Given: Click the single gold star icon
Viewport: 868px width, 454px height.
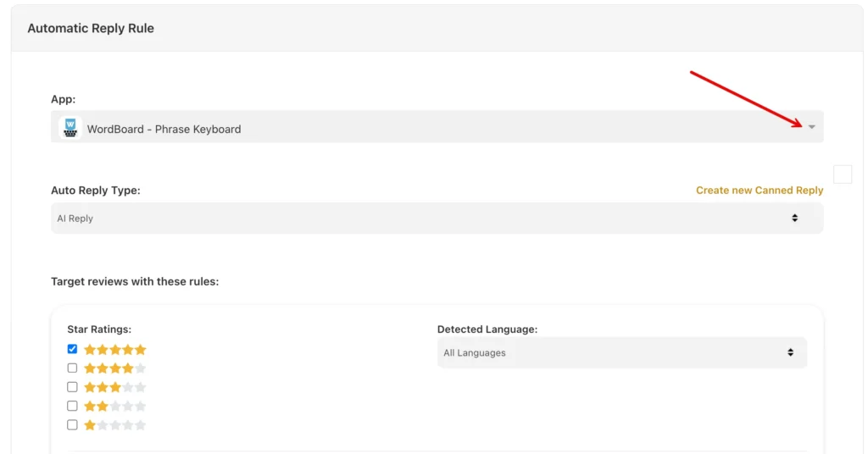Looking at the screenshot, I should (90, 425).
